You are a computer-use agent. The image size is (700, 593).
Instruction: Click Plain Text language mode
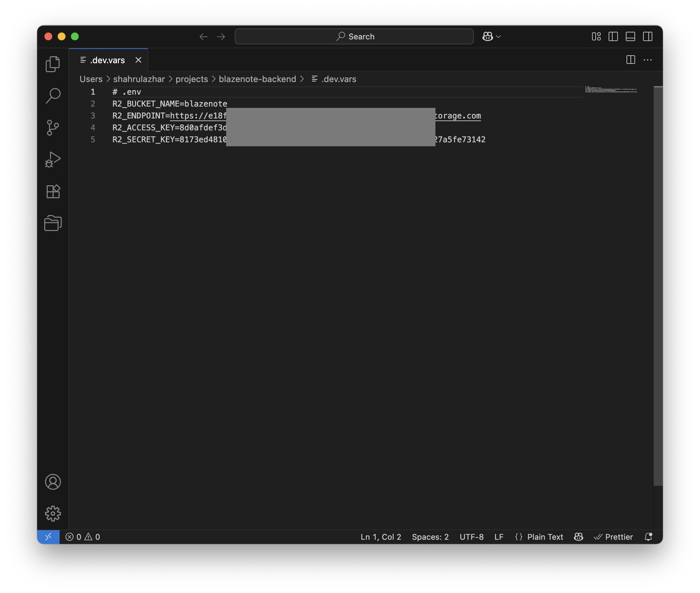(545, 537)
